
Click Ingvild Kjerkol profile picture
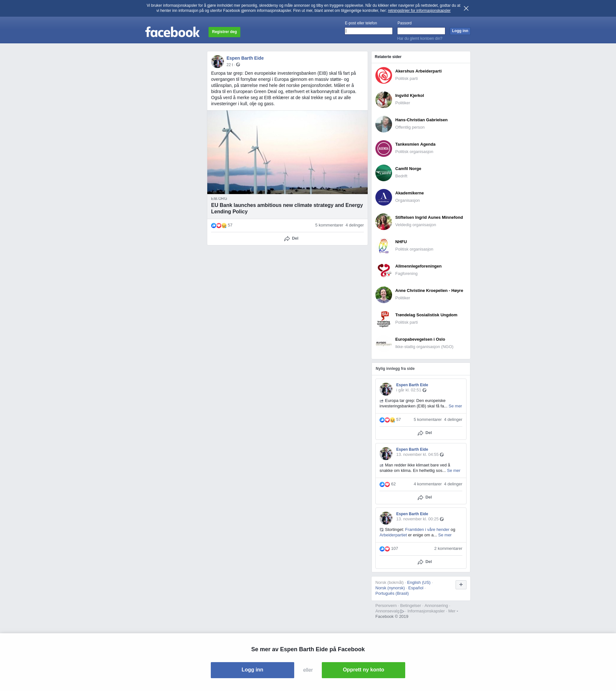coord(383,100)
